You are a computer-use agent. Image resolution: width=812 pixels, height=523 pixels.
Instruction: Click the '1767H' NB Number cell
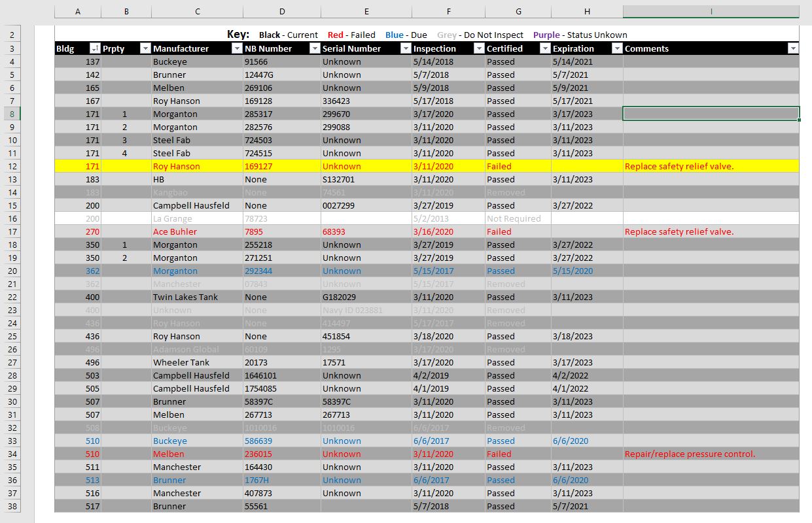[x=282, y=480]
